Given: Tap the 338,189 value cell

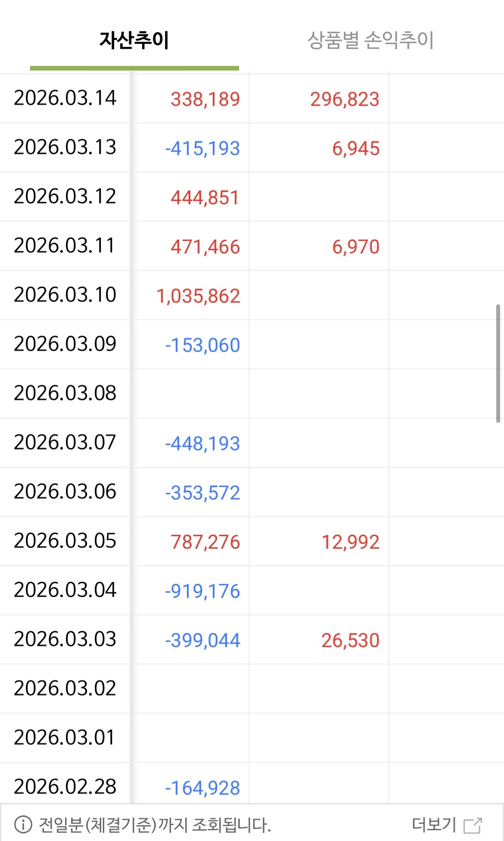Looking at the screenshot, I should (x=205, y=99).
